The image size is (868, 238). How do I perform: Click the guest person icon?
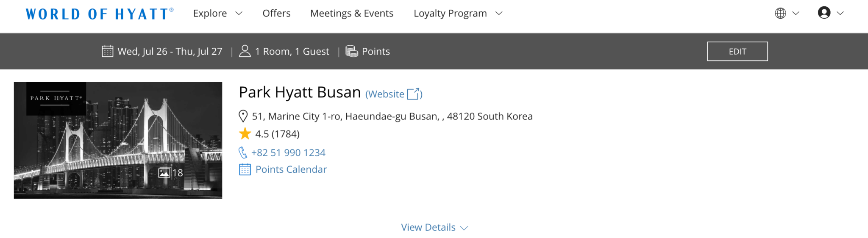coord(245,51)
